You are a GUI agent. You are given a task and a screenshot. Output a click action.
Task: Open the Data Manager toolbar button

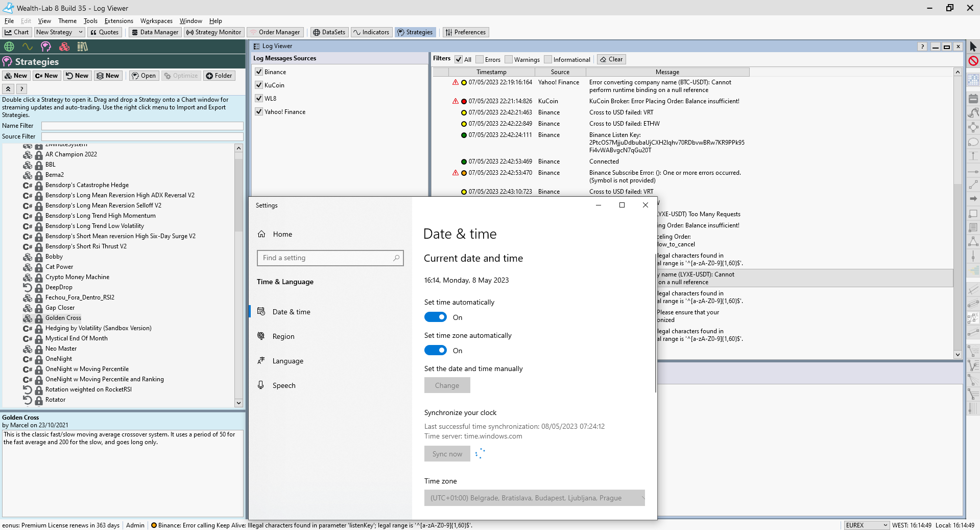(x=155, y=32)
